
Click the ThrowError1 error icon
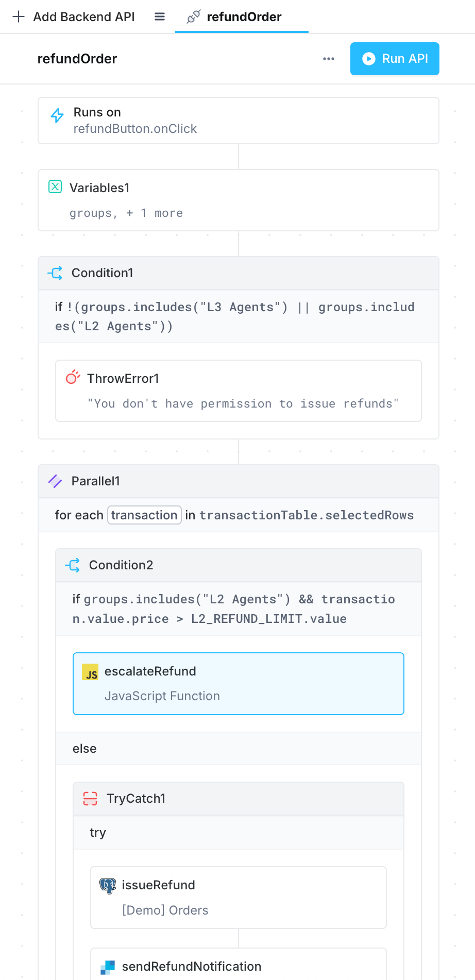click(73, 378)
